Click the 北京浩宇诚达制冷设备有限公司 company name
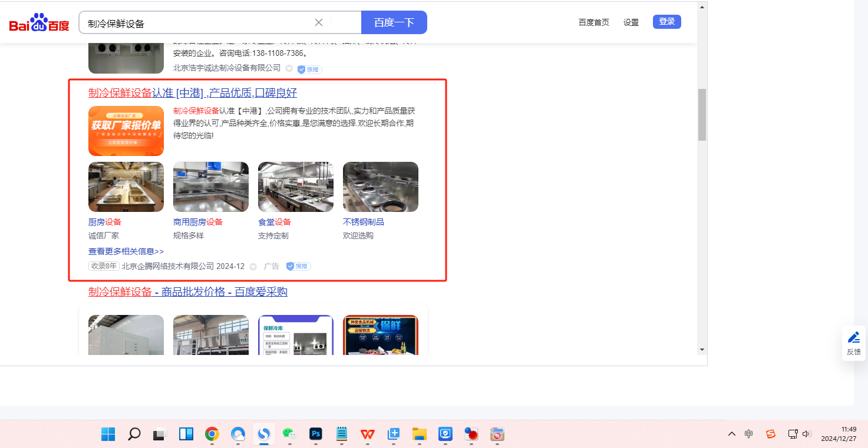Image resolution: width=868 pixels, height=448 pixels. point(227,68)
